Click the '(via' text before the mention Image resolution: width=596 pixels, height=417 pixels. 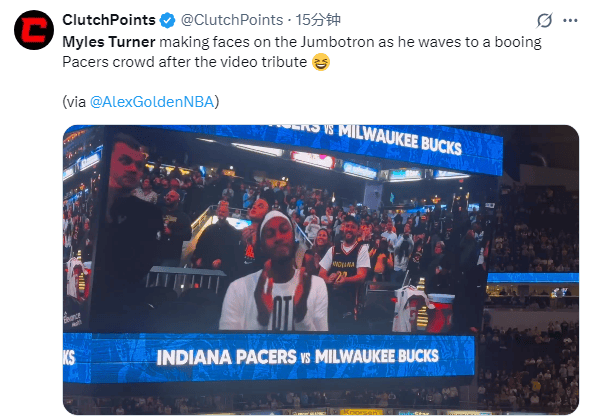click(x=74, y=102)
